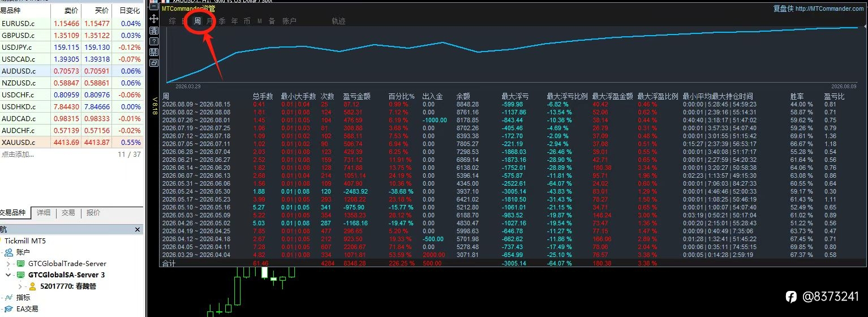Screen dimensions: 868x317
Task: Click week row 2026.08.09 ~ 2026.08.15
Action: (x=512, y=105)
